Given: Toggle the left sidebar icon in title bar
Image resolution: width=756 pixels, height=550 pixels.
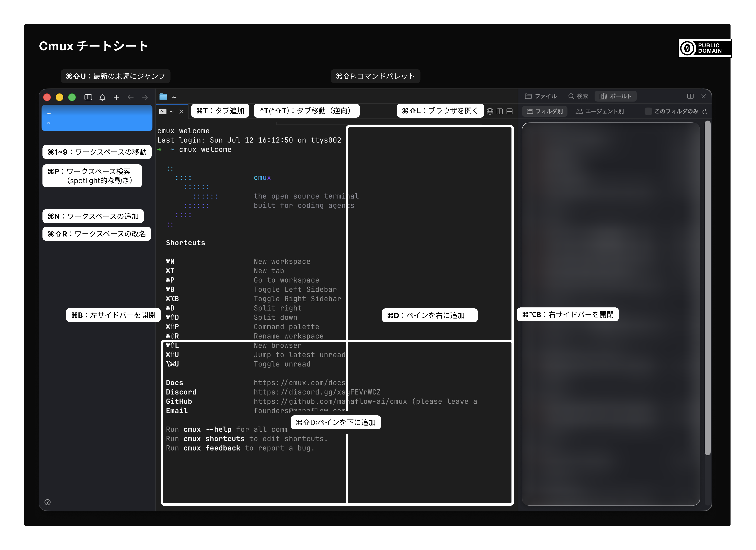Looking at the screenshot, I should click(88, 97).
